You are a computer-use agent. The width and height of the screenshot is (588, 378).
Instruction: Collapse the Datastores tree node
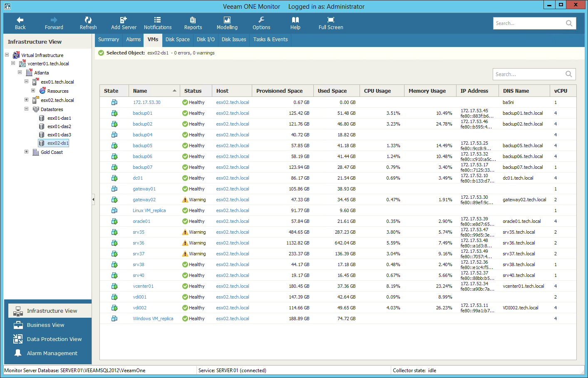click(27, 109)
